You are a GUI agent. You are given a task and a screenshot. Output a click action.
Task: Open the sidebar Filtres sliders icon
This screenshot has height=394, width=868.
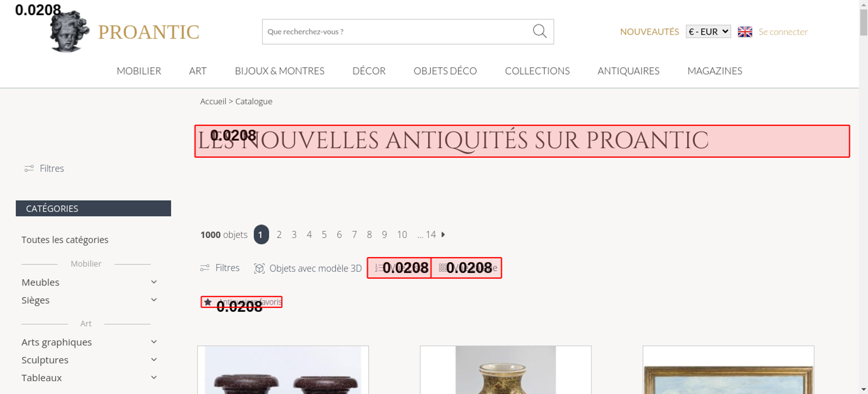pyautogui.click(x=29, y=168)
